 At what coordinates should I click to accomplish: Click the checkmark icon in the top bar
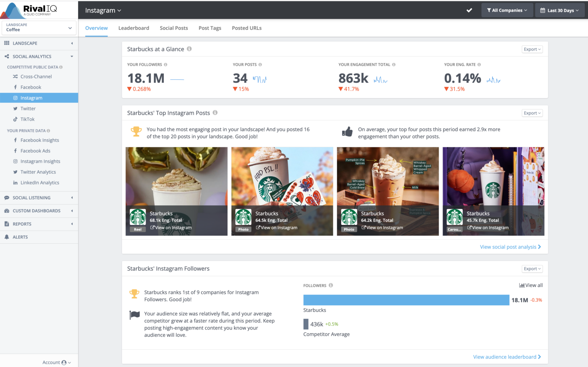[469, 10]
